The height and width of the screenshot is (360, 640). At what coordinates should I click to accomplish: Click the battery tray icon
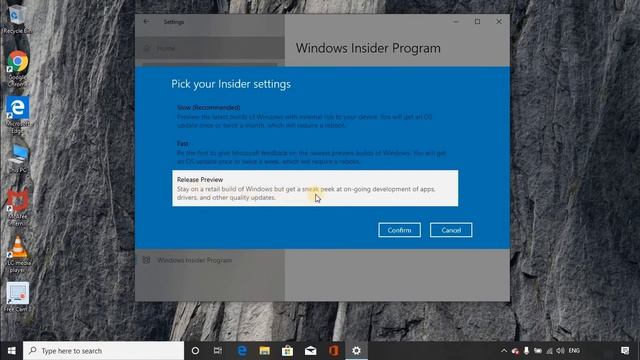tap(538, 351)
